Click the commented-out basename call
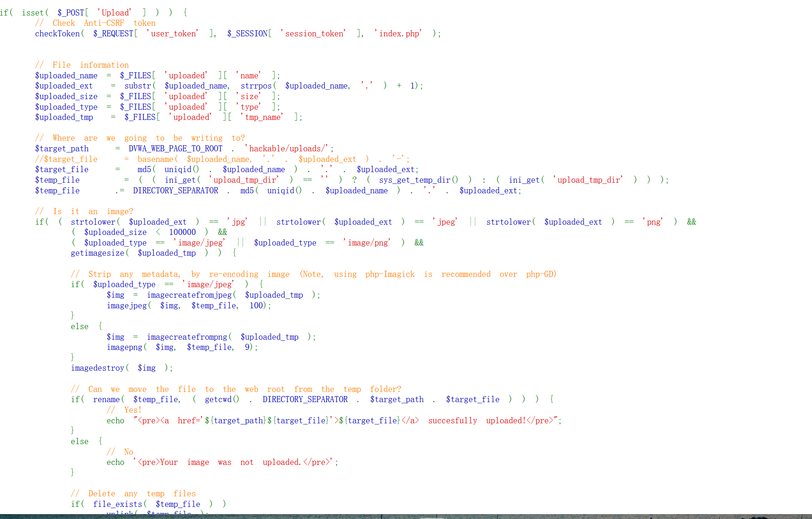This screenshot has width=812, height=519. coord(155,159)
